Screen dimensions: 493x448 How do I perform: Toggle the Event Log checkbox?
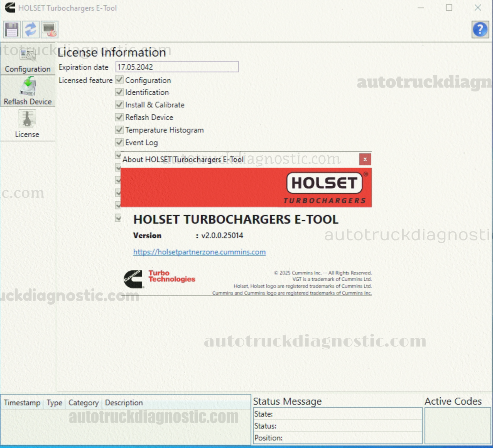click(119, 142)
